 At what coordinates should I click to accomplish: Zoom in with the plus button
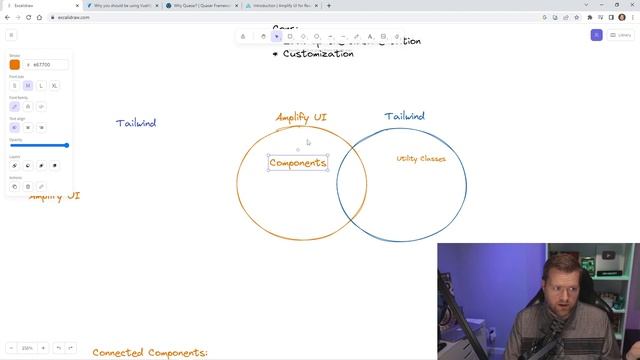point(43,348)
